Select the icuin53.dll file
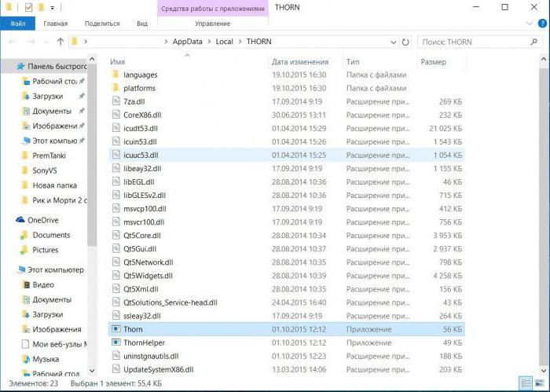 pos(286,141)
